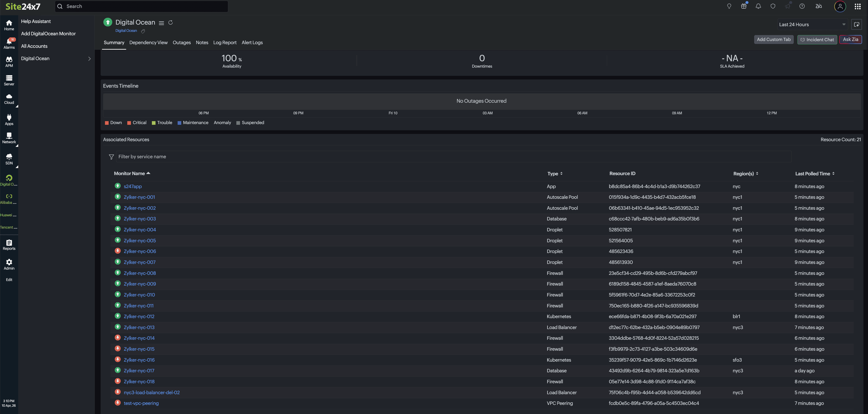Screen dimensions: 868x414
Task: Expand Digital Ocean sidebar chevron
Action: 89,59
